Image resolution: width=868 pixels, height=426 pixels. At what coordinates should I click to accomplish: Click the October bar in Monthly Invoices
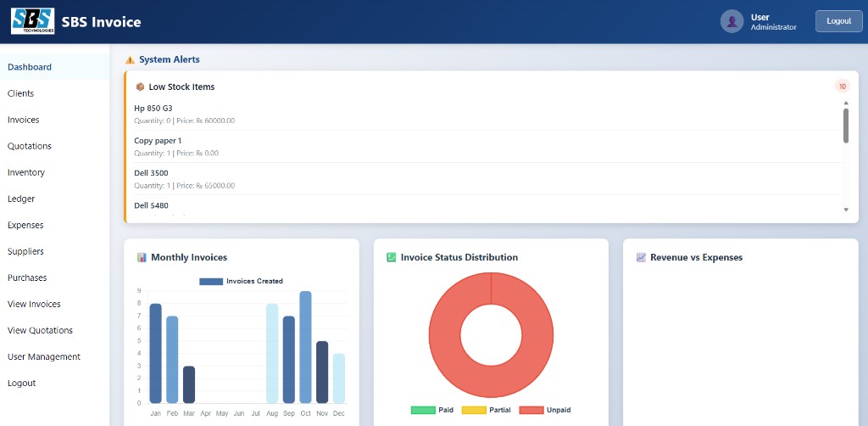[x=305, y=347]
